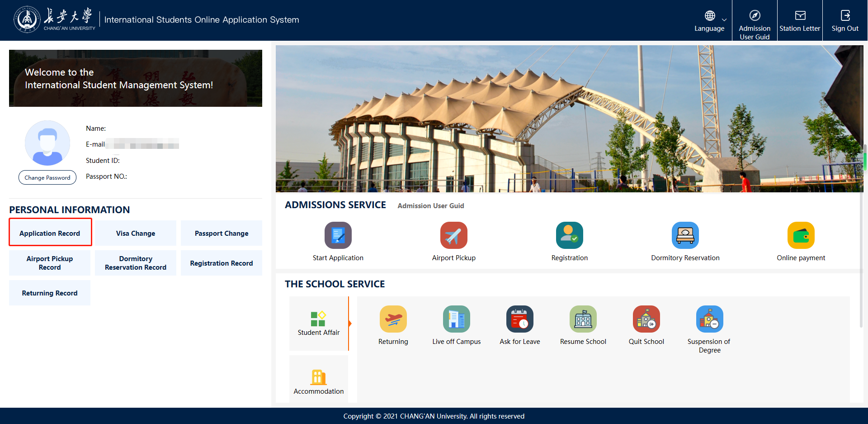
Task: Open the Returning service icon
Action: [x=393, y=319]
